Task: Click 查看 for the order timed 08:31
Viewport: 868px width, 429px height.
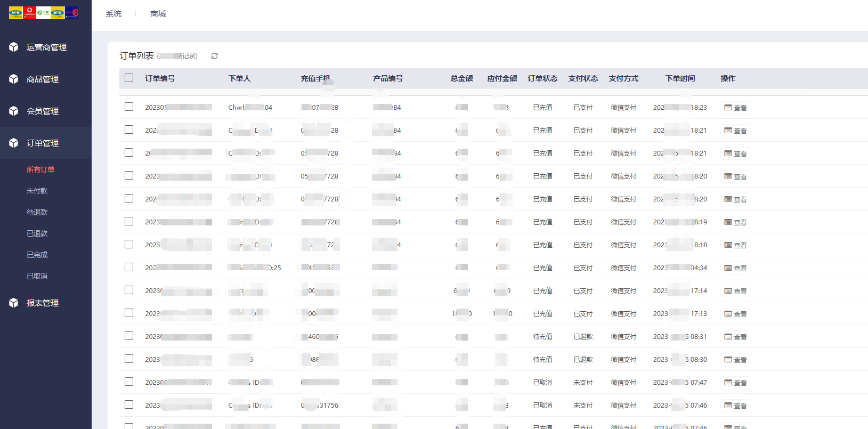Action: (735, 337)
